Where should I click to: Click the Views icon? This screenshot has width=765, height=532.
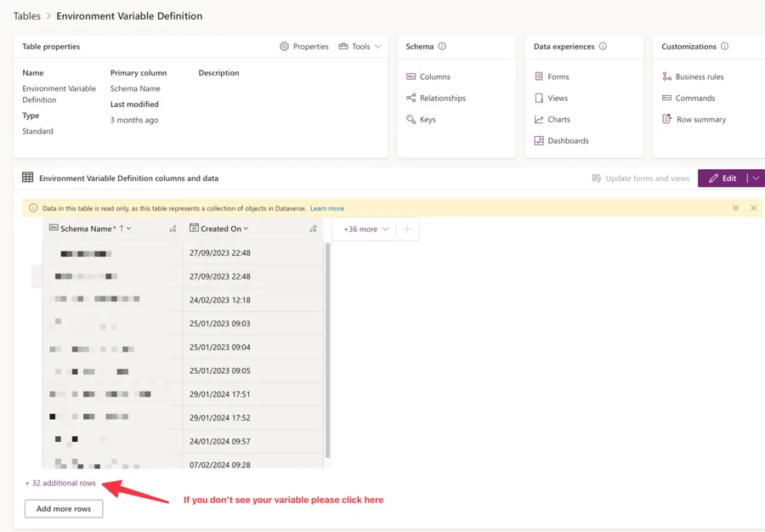tap(539, 99)
